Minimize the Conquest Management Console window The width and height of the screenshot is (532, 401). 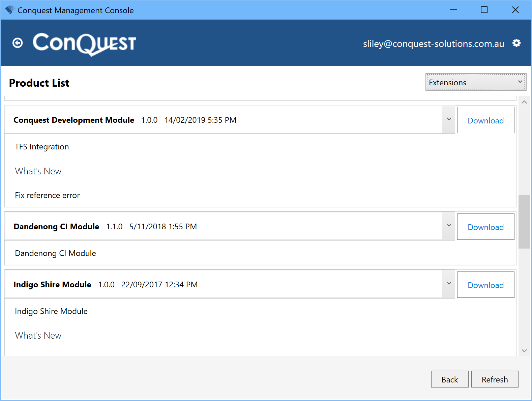point(453,10)
